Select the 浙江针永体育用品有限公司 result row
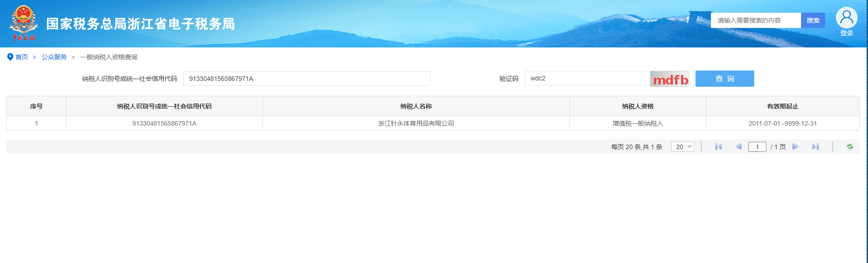Viewport: 868px width, 263px height. 415,123
